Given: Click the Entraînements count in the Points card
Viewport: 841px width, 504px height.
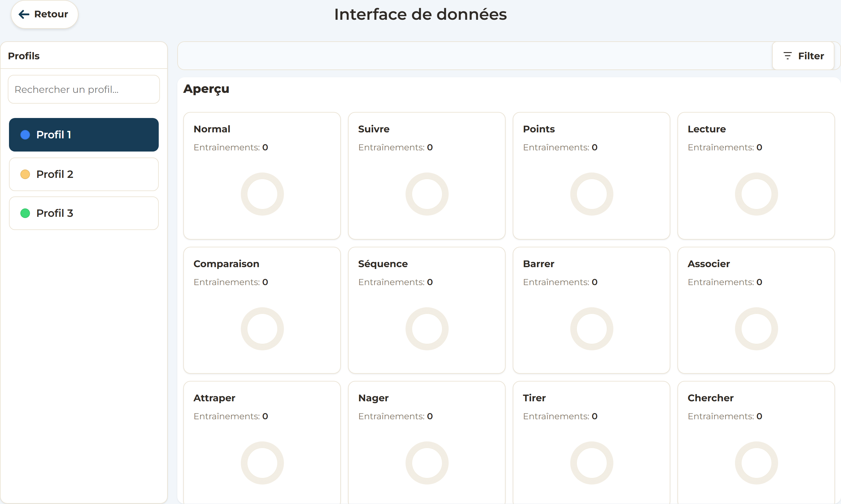Looking at the screenshot, I should tap(560, 147).
